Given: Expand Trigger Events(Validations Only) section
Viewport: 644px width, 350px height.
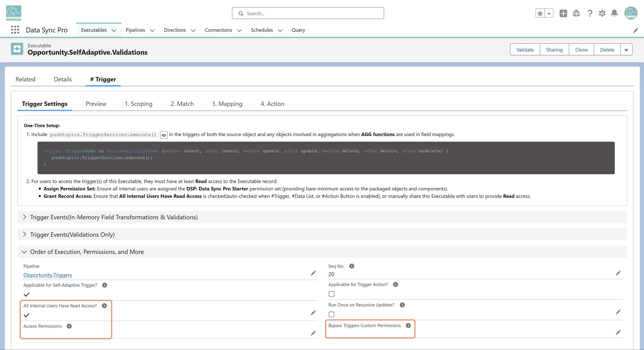Looking at the screenshot, I should click(322, 234).
